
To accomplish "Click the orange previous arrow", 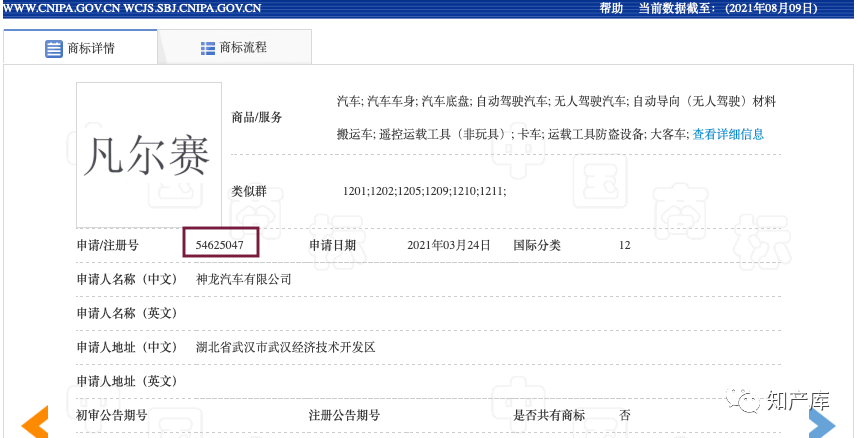I will click(35, 422).
